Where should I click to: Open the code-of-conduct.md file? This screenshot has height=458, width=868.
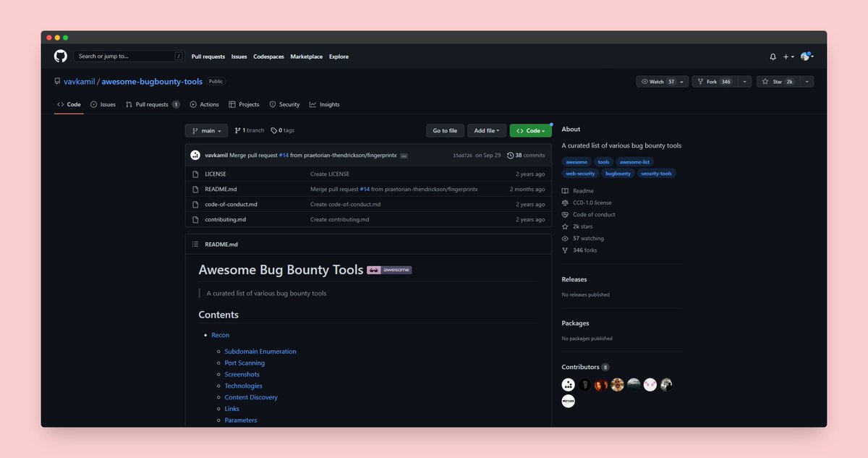coord(231,204)
